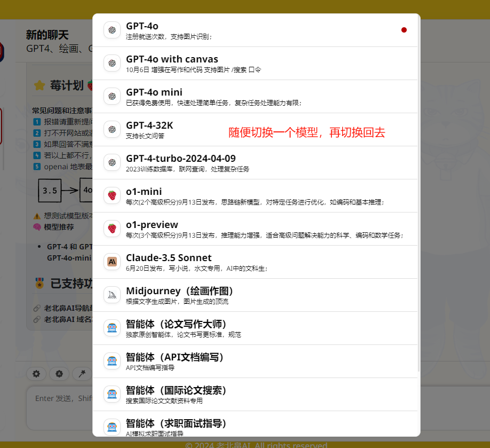Viewport: 490px width, 448px height.
Task: Click the strawberry icon next to o1-mini
Action: tap(112, 196)
